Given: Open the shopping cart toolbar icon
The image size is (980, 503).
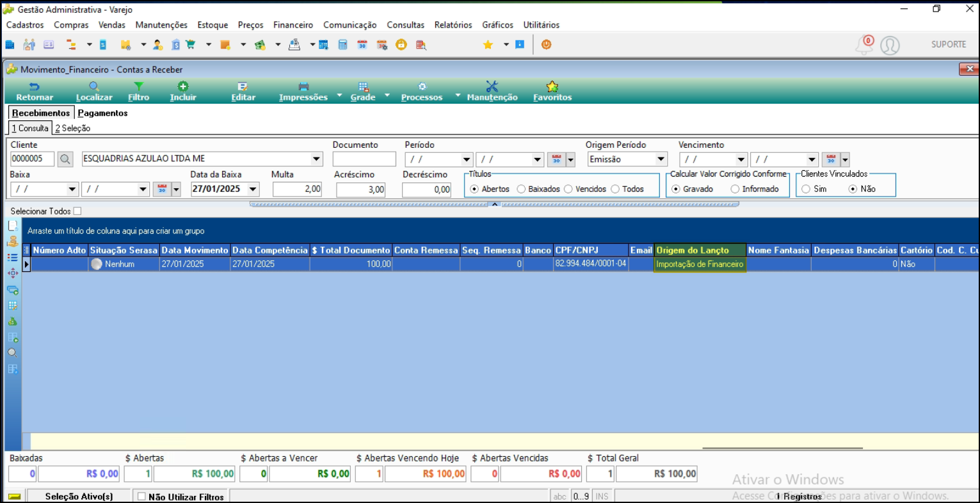Looking at the screenshot, I should pyautogui.click(x=191, y=45).
